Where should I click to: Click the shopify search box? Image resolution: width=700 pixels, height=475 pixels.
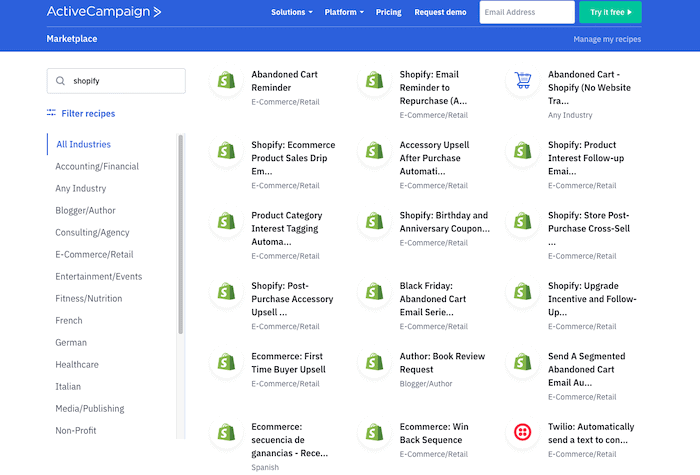click(116, 81)
